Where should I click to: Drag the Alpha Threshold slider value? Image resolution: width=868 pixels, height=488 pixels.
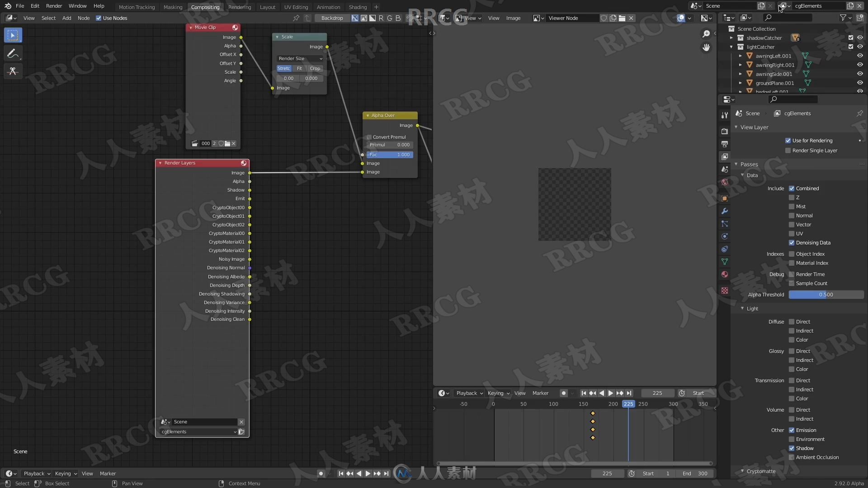(826, 294)
